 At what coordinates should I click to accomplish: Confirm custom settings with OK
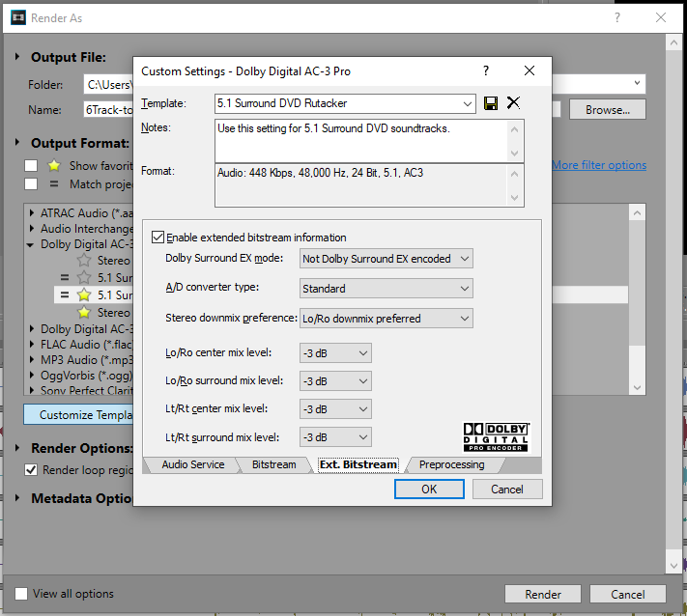coord(429,490)
